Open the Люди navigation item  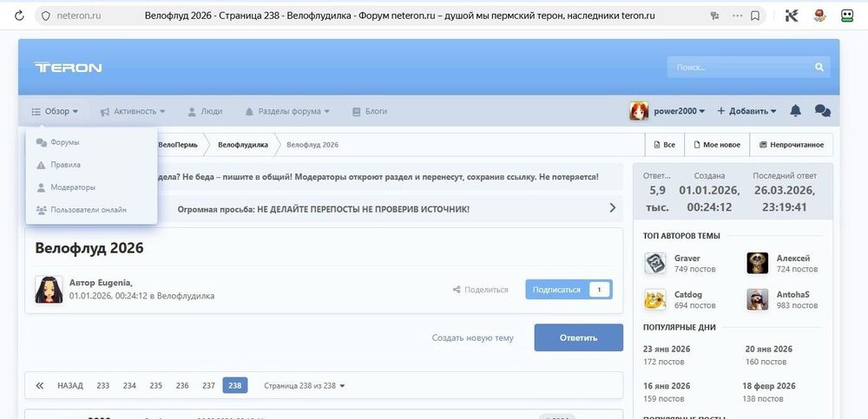pos(205,111)
